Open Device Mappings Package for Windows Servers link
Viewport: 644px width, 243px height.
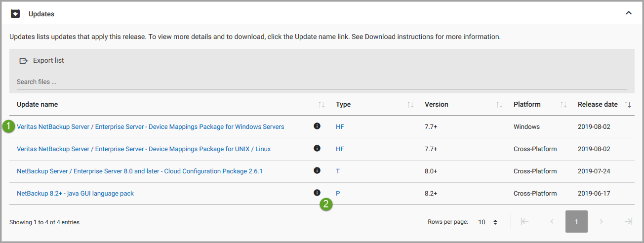point(151,127)
